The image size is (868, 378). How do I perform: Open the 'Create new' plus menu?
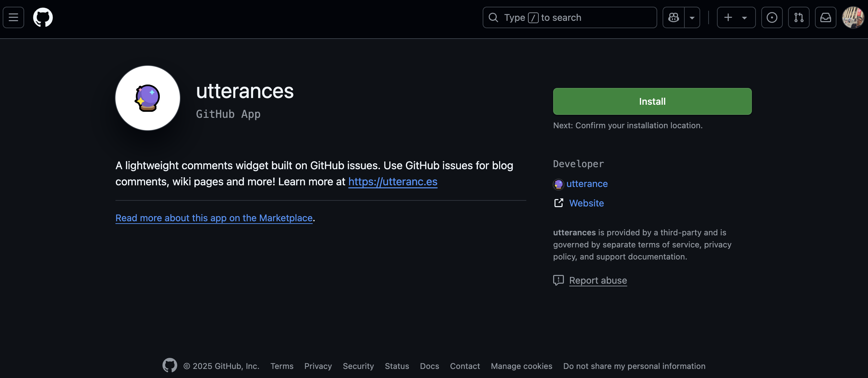coord(736,17)
